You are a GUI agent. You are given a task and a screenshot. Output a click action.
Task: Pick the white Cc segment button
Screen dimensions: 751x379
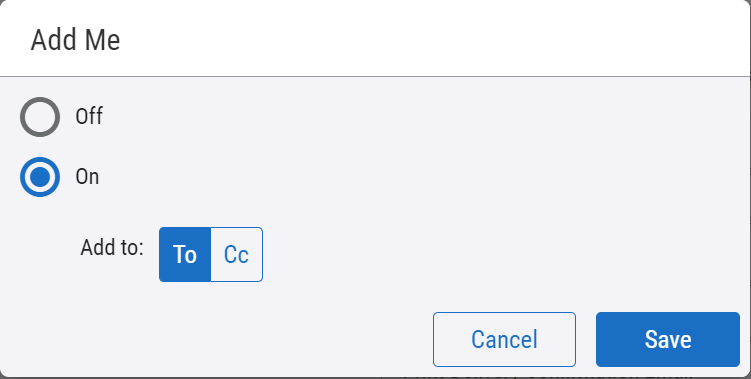pos(237,254)
